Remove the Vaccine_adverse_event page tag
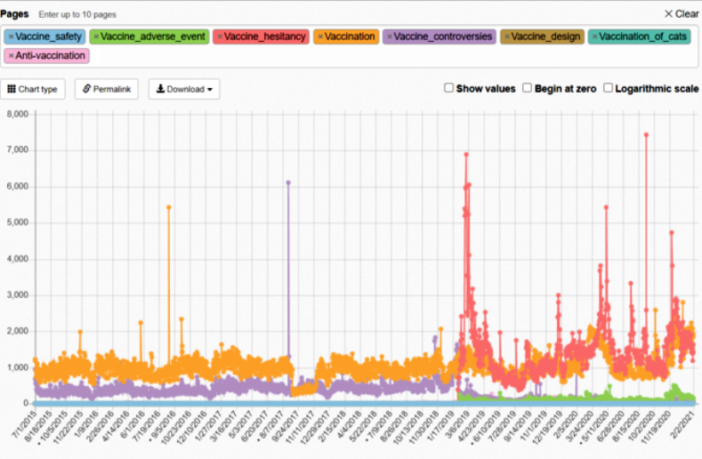 95,37
